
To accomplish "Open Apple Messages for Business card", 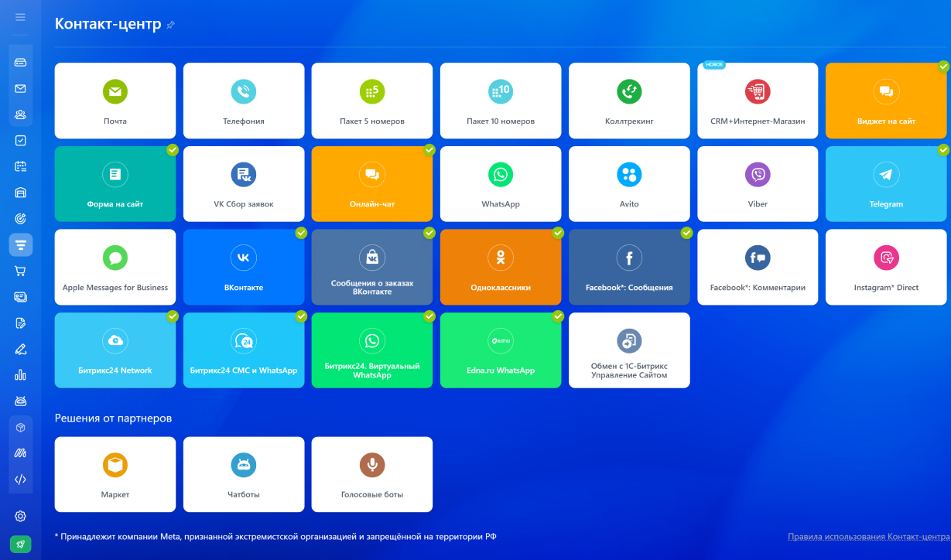I will [x=115, y=267].
